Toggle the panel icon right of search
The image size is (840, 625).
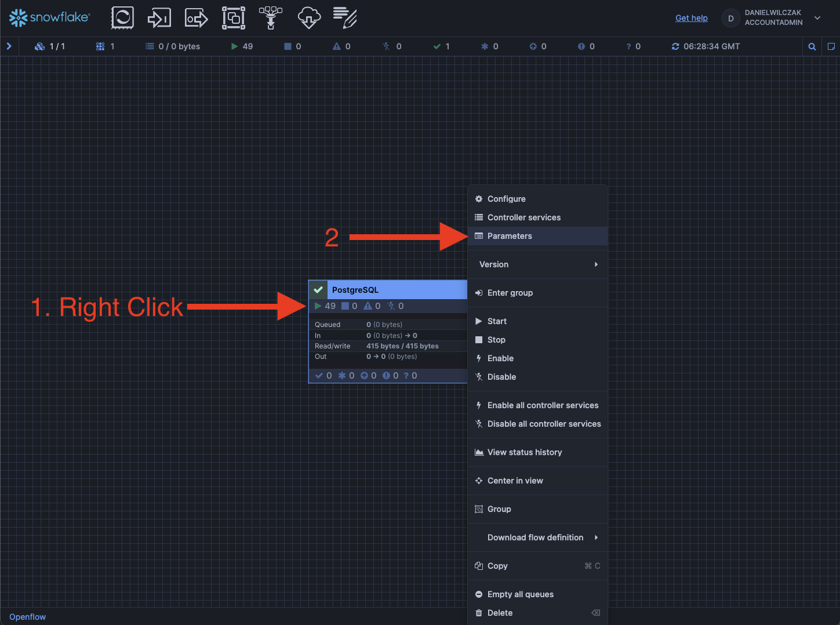(x=831, y=46)
